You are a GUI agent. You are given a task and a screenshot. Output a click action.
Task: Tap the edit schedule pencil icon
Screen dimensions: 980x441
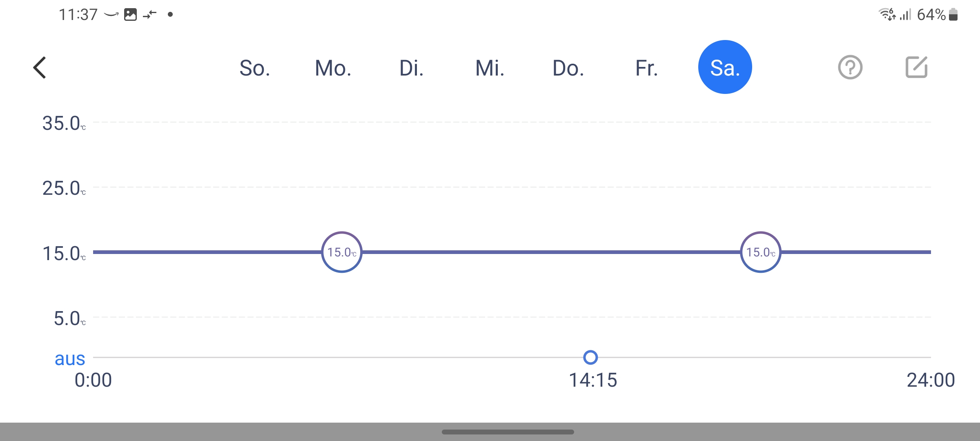point(916,67)
